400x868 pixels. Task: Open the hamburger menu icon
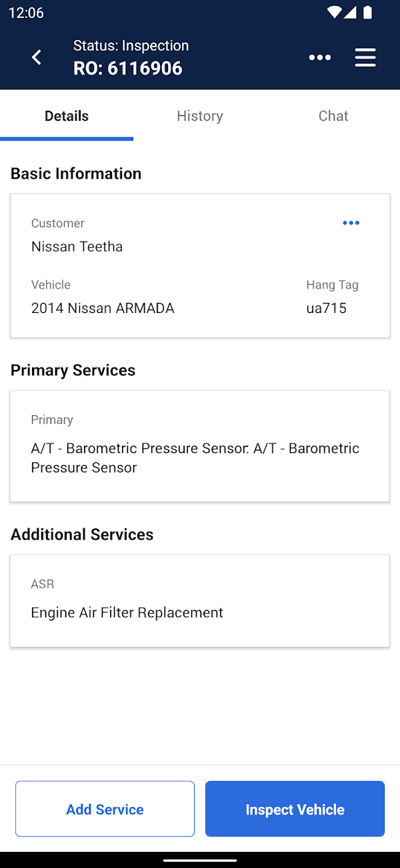(x=365, y=57)
